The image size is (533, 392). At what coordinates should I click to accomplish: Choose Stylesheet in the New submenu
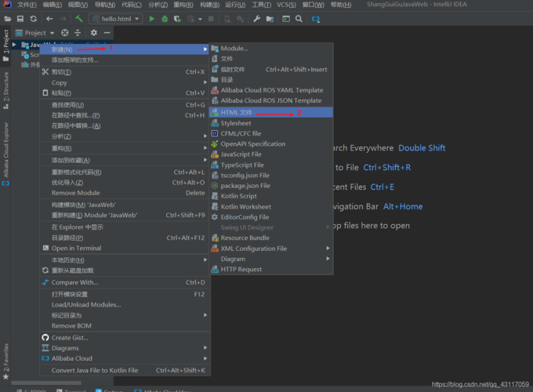coord(271,123)
